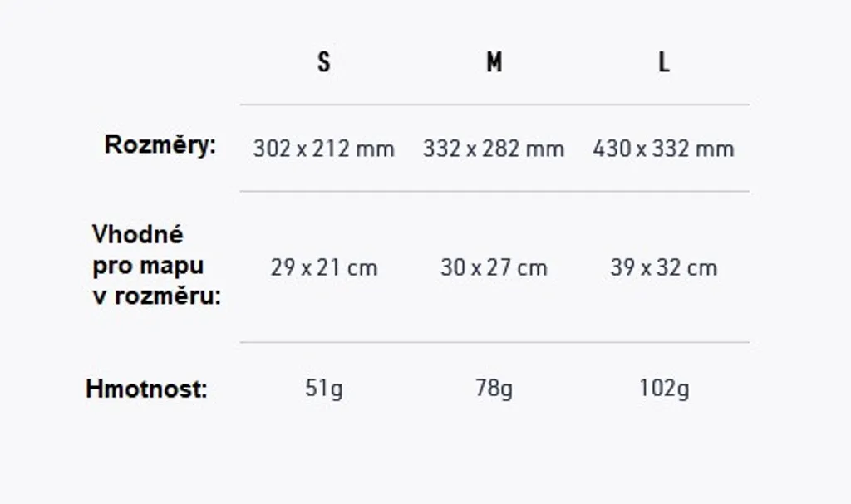Select the Rozměry row label
The image size is (851, 504).
160,145
